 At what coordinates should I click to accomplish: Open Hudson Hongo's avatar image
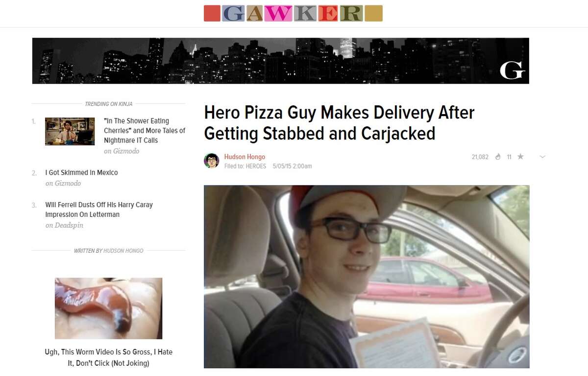tap(212, 161)
